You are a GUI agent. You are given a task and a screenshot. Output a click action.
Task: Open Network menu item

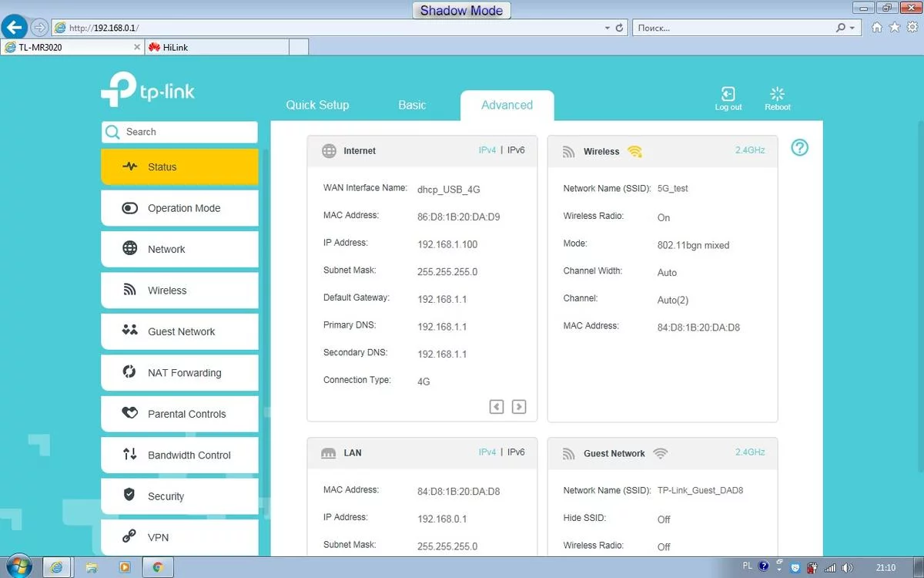[x=179, y=249]
